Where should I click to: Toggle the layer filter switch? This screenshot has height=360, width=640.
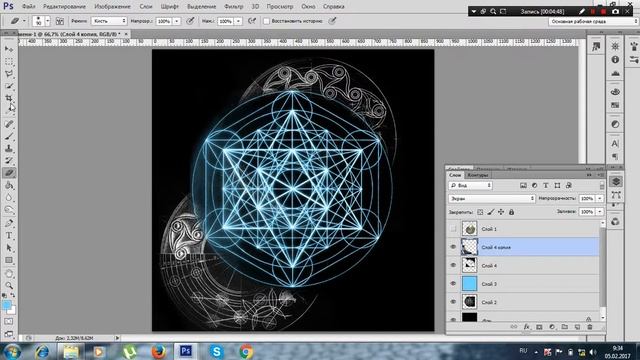point(602,186)
